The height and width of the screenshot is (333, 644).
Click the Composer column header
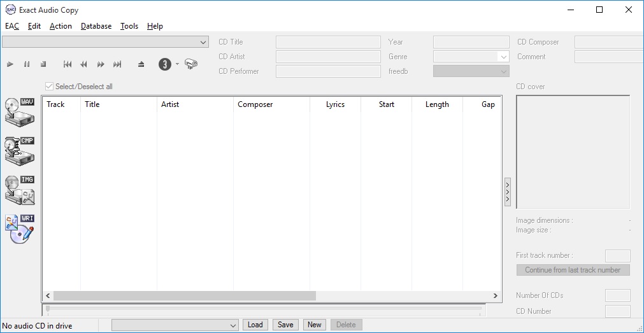click(x=271, y=104)
